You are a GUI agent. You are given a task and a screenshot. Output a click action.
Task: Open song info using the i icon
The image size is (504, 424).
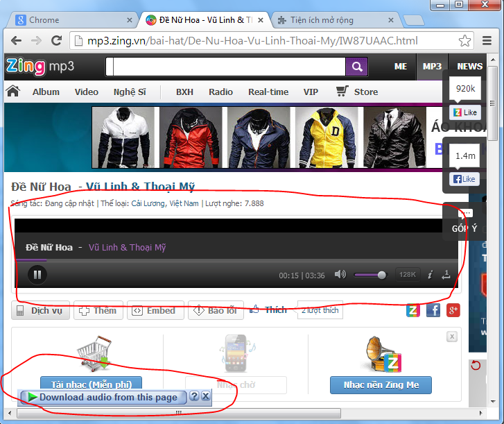coord(430,274)
